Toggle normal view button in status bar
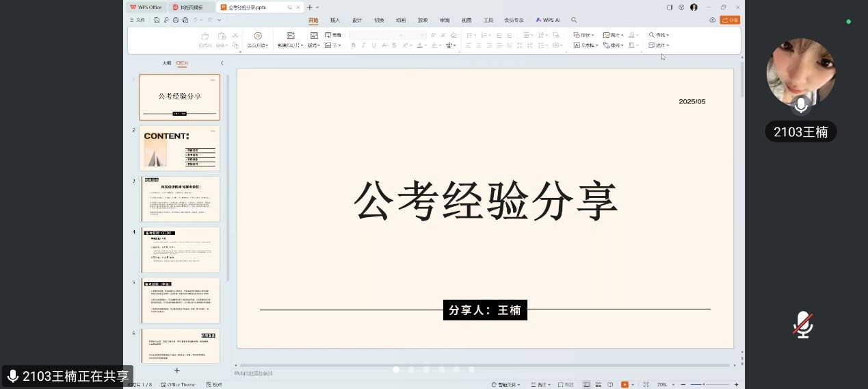The image size is (868, 389). pyautogui.click(x=587, y=385)
